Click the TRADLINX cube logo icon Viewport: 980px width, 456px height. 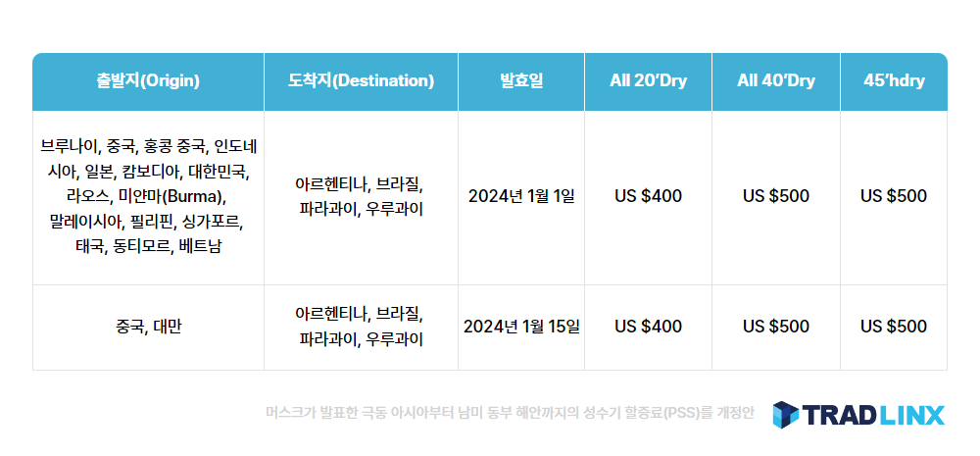pyautogui.click(x=785, y=415)
